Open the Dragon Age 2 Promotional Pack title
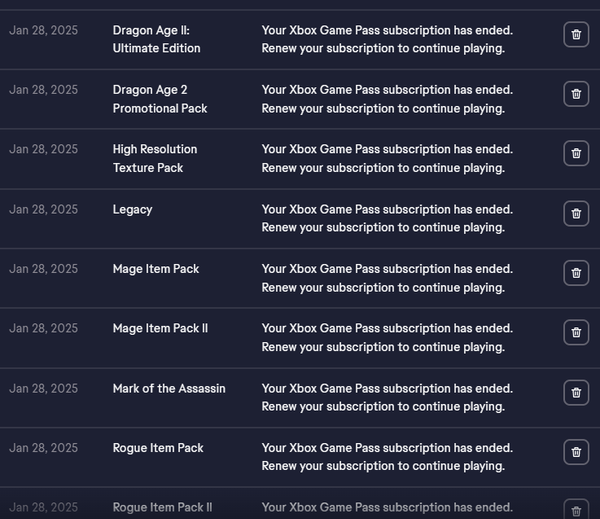600x519 pixels. coord(159,99)
